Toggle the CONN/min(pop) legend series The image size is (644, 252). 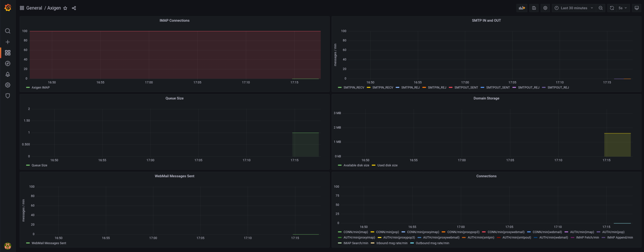(x=388, y=232)
